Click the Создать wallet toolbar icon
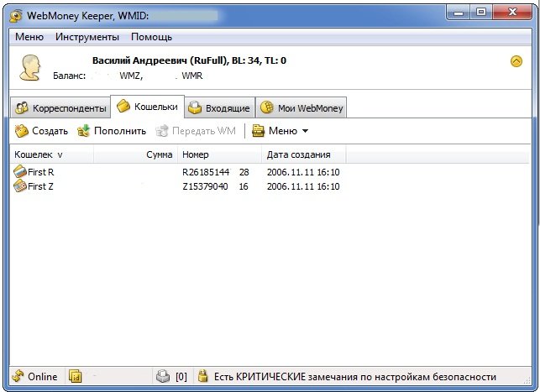The width and height of the screenshot is (540, 392). 21,131
